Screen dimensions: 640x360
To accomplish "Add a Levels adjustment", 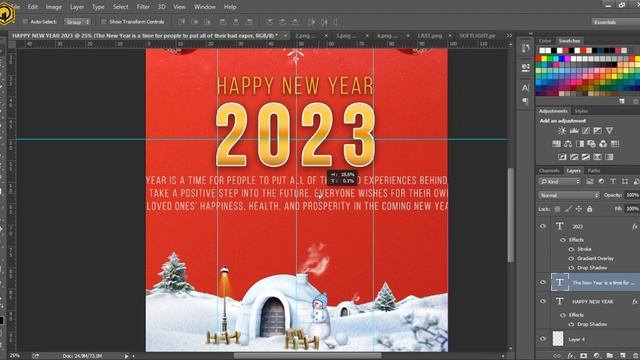I will 574,131.
